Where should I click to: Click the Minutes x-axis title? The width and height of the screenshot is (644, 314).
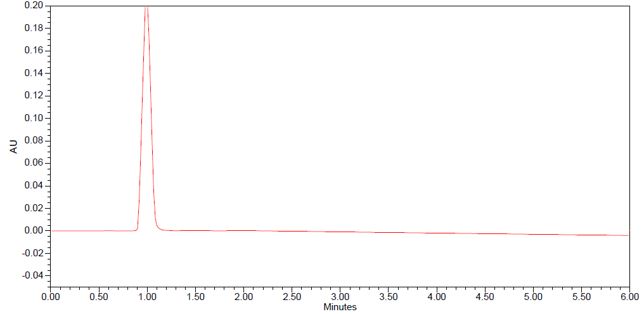click(340, 307)
